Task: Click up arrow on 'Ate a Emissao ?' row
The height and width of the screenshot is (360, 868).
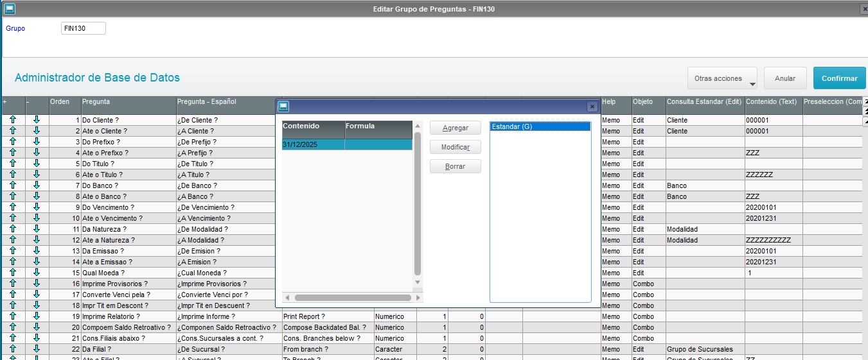Action: (x=12, y=262)
